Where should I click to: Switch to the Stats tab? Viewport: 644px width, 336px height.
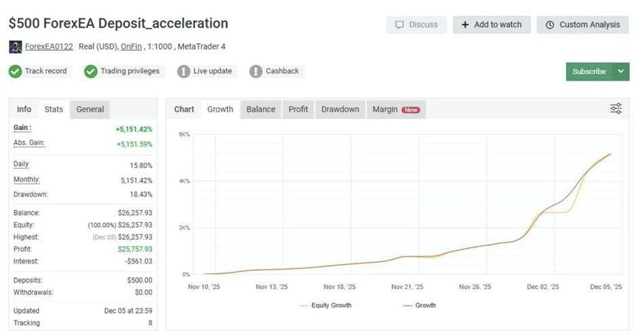(x=54, y=109)
